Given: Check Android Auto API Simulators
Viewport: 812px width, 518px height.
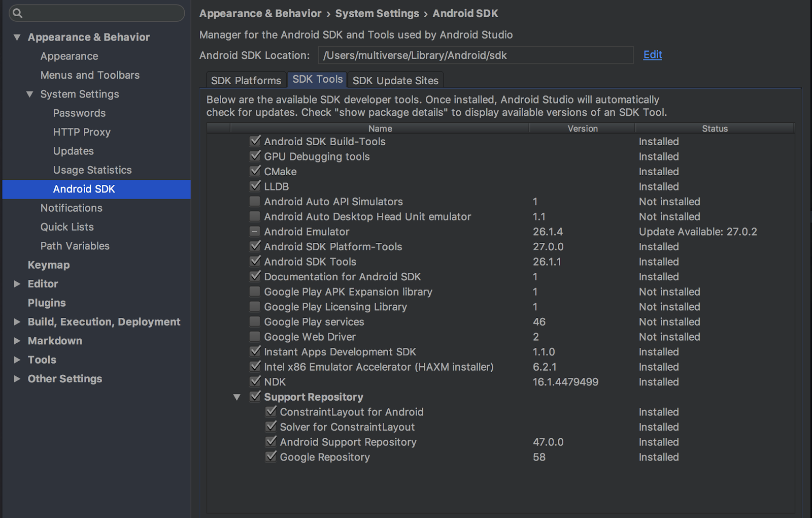Looking at the screenshot, I should click(255, 201).
